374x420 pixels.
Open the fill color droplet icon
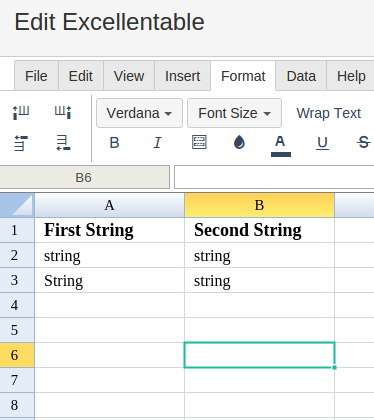[239, 142]
